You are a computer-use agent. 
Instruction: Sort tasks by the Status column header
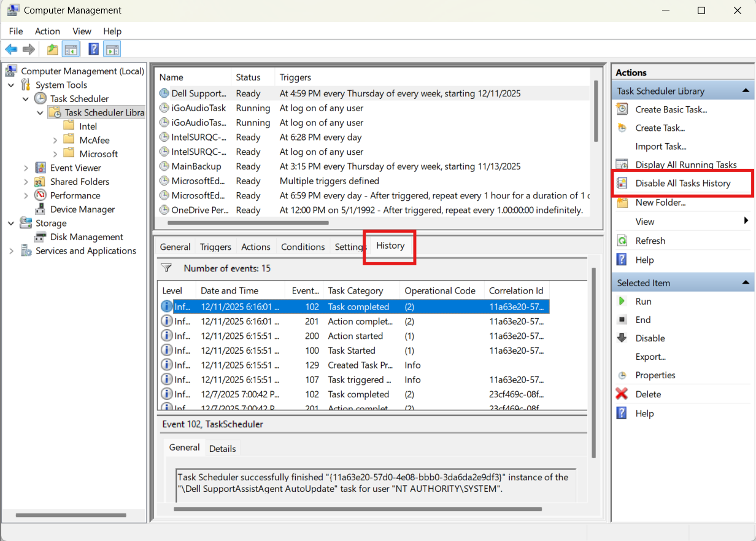tap(253, 77)
